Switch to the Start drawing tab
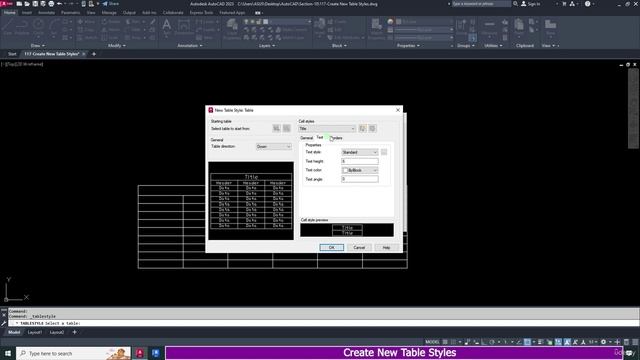Viewport: 640px width, 360px height. [x=12, y=54]
